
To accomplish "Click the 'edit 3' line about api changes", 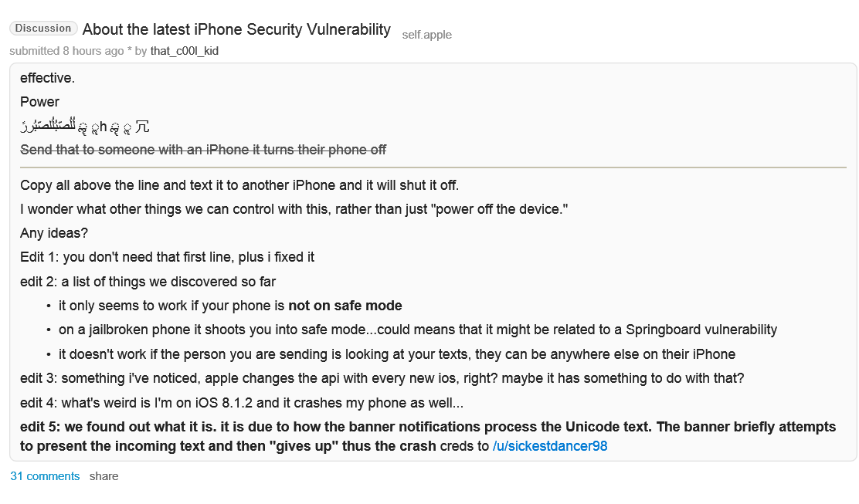I will click(x=382, y=378).
